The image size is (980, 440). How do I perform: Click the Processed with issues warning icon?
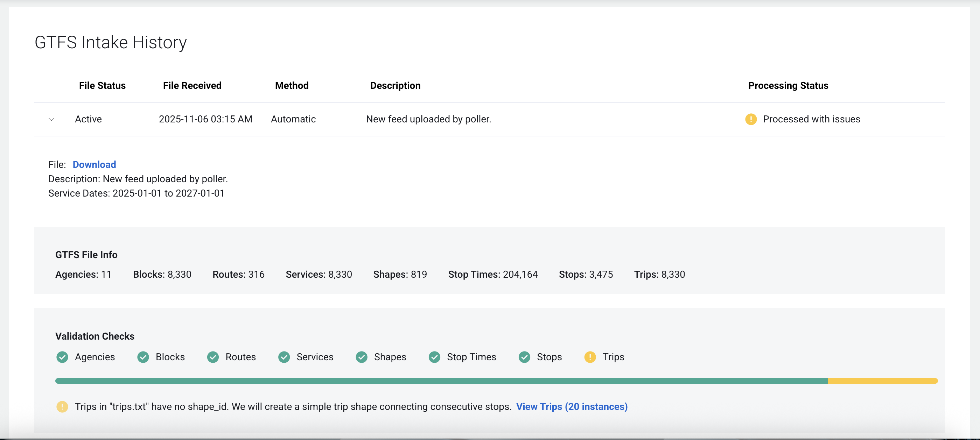tap(751, 119)
